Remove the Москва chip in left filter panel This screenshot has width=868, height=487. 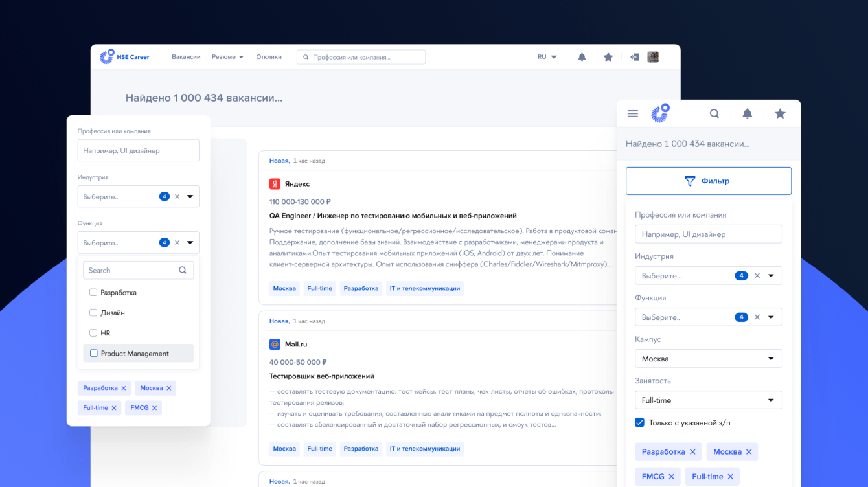pos(169,388)
